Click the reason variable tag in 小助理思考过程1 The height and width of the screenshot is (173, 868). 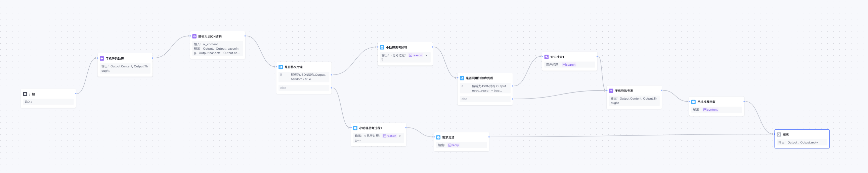390,136
